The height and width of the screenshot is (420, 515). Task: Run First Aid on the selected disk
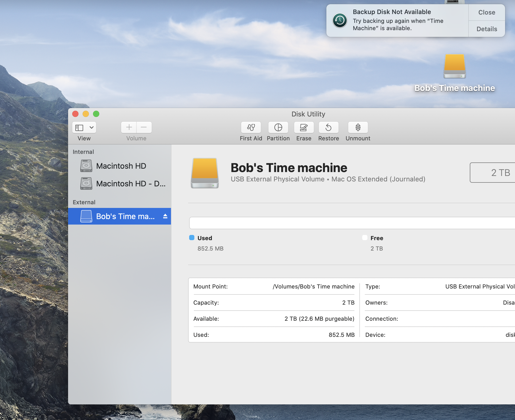pyautogui.click(x=251, y=127)
